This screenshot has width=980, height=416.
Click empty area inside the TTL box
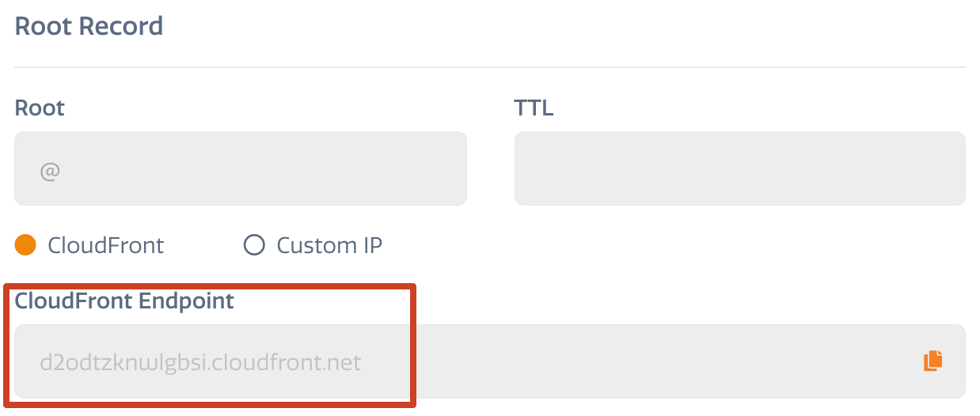pyautogui.click(x=740, y=168)
